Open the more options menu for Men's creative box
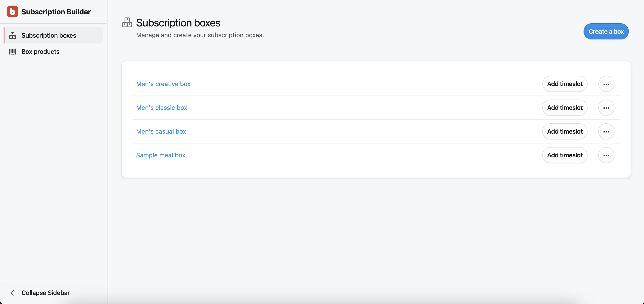The image size is (644, 304). point(606,84)
